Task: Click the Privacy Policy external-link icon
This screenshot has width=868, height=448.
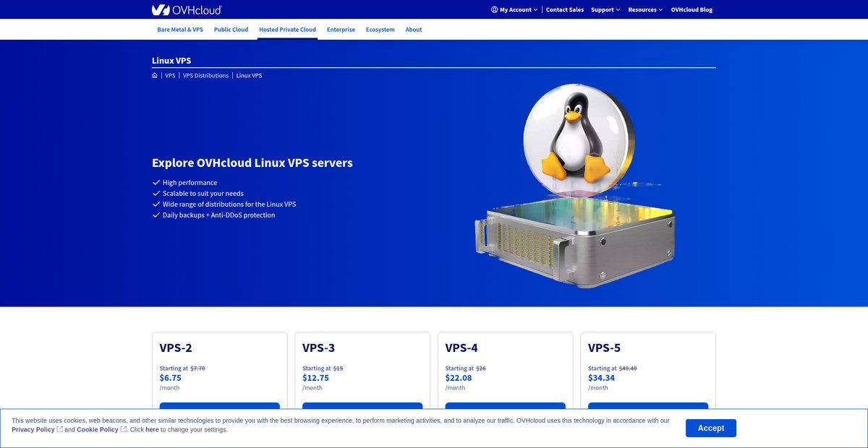Action: click(59, 429)
